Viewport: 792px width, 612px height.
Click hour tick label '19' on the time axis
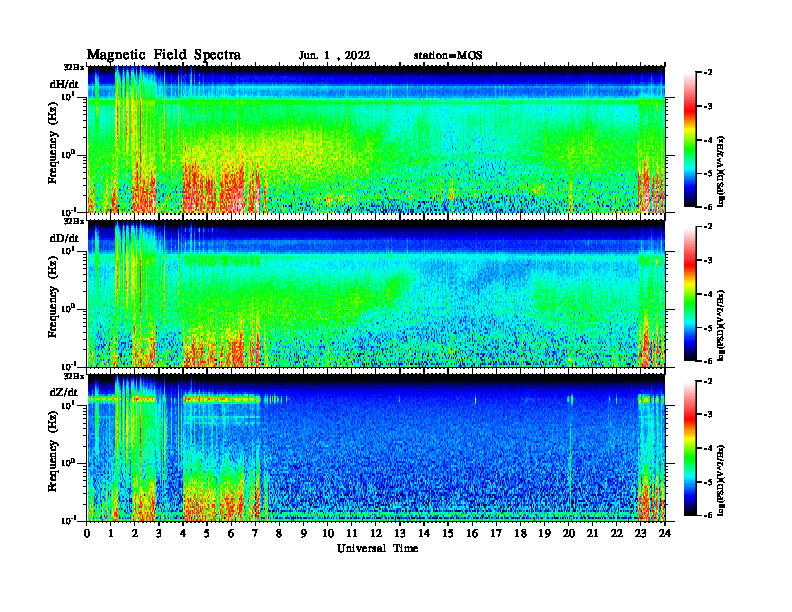click(x=544, y=533)
